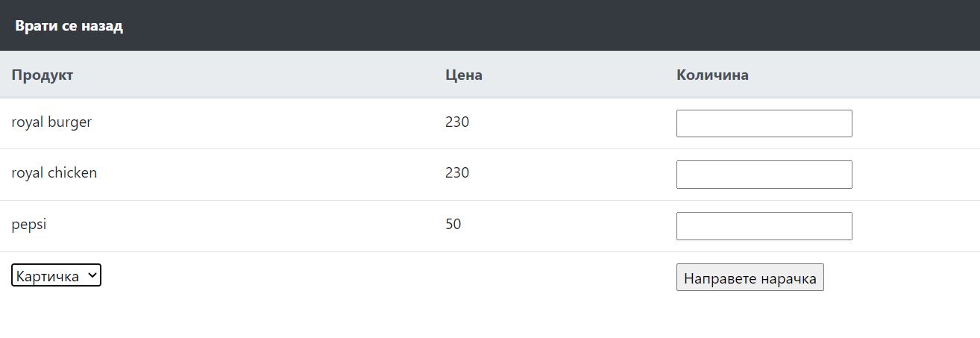Click the royal burger price 230

pos(457,122)
